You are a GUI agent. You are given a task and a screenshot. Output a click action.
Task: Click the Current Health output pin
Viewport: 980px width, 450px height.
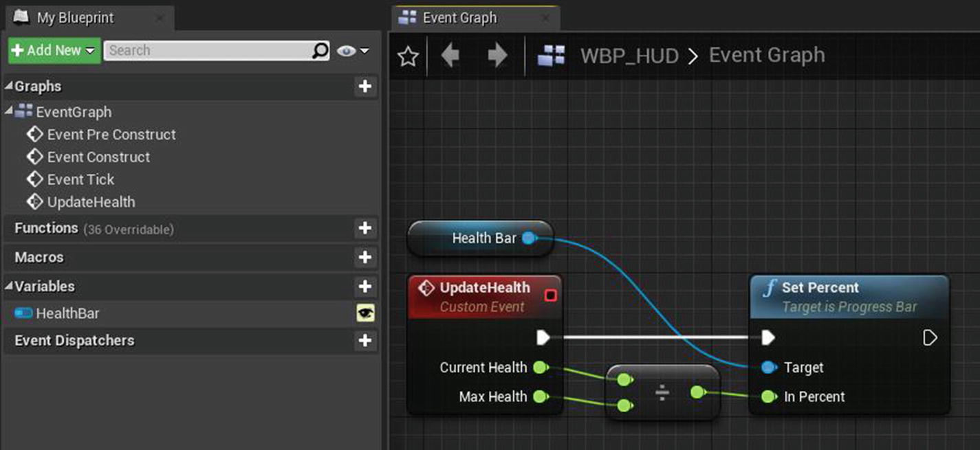pyautogui.click(x=541, y=368)
